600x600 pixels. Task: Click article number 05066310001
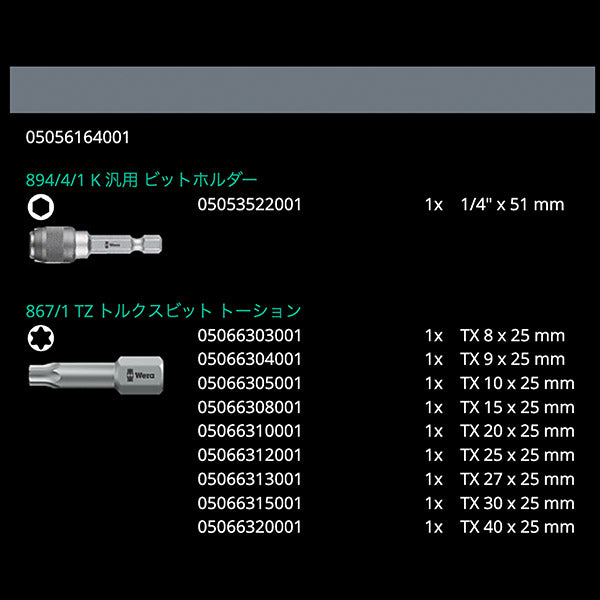point(249,431)
